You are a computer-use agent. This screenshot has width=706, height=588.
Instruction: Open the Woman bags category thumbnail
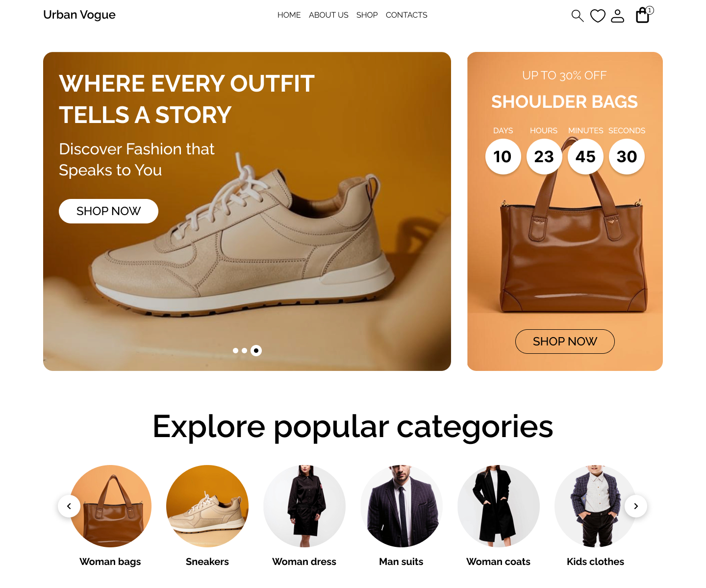(110, 506)
